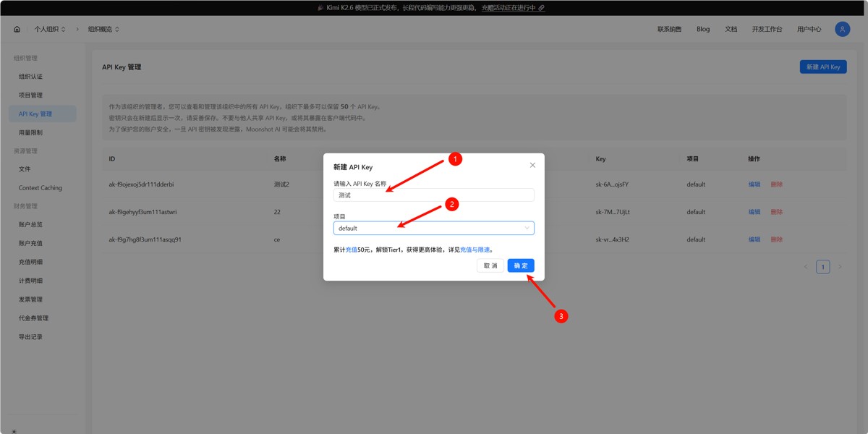Click 编辑 for key sk-vr...4x3H2
This screenshot has height=434, width=868.
754,239
